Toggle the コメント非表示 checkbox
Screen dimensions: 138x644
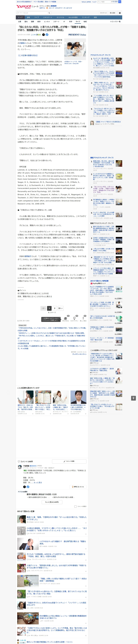click(75, 507)
